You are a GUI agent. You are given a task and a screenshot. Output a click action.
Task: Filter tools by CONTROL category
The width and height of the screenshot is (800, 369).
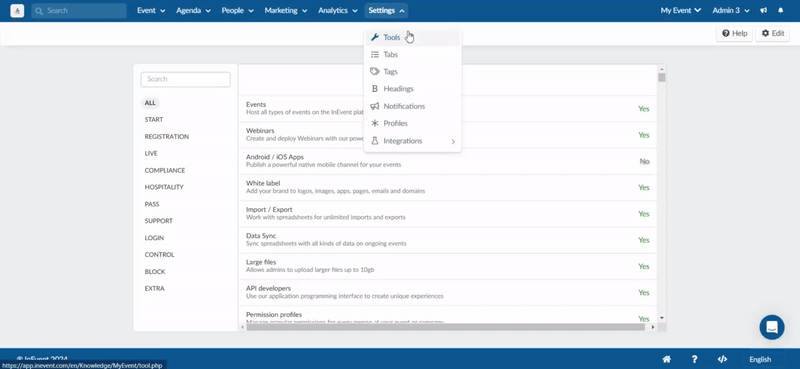click(159, 255)
